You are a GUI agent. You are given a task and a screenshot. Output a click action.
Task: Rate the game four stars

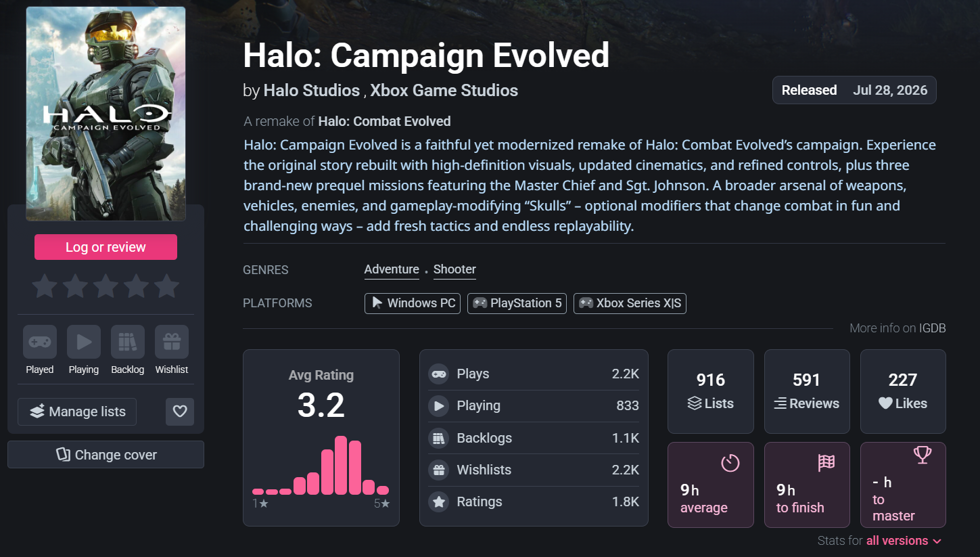click(x=136, y=286)
